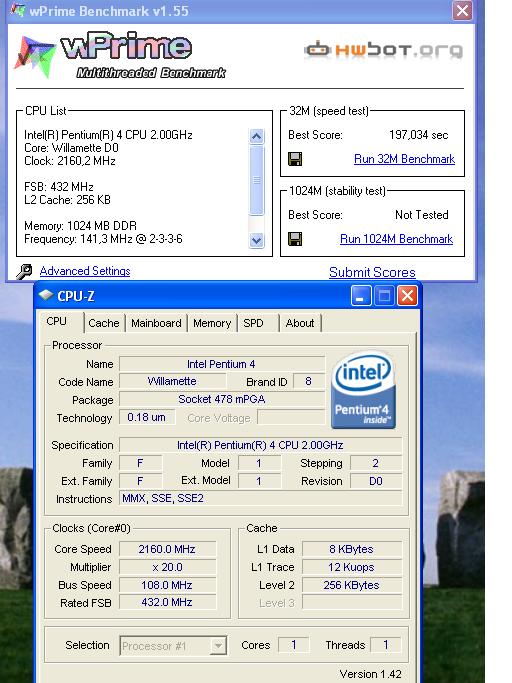Click the Submit Scores link
The width and height of the screenshot is (512, 683).
[372, 272]
